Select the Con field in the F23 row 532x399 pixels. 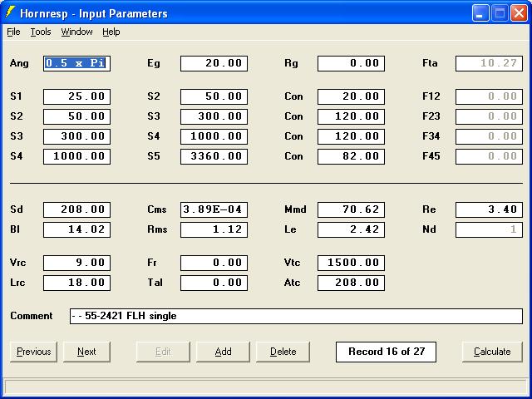click(x=351, y=116)
